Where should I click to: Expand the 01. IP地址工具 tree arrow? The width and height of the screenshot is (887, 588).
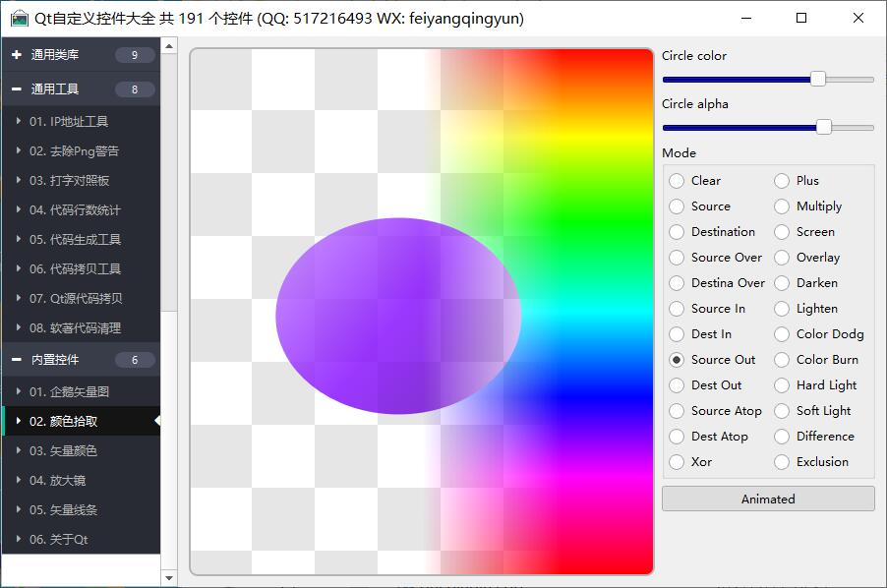19,122
